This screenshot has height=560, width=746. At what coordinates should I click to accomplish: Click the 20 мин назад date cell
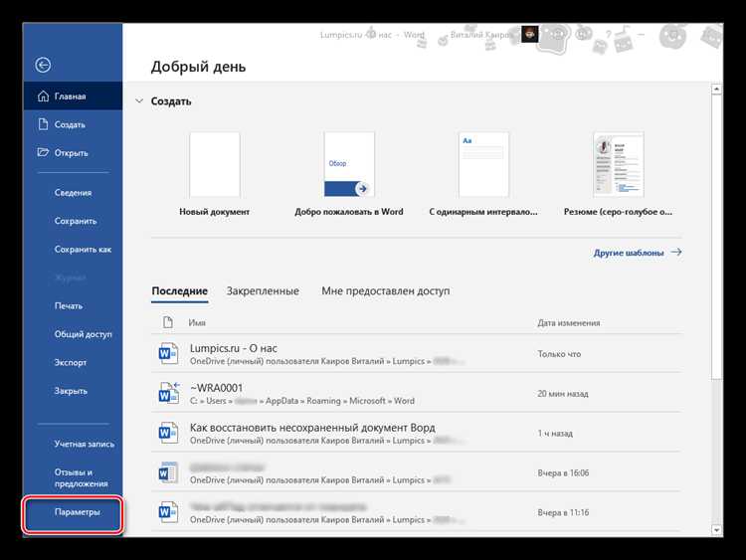coord(563,394)
